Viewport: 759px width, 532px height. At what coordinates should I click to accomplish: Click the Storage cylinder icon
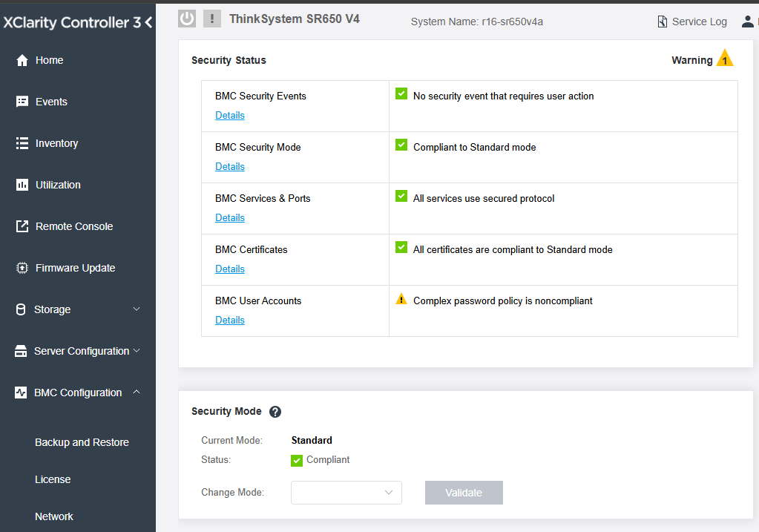click(x=21, y=309)
